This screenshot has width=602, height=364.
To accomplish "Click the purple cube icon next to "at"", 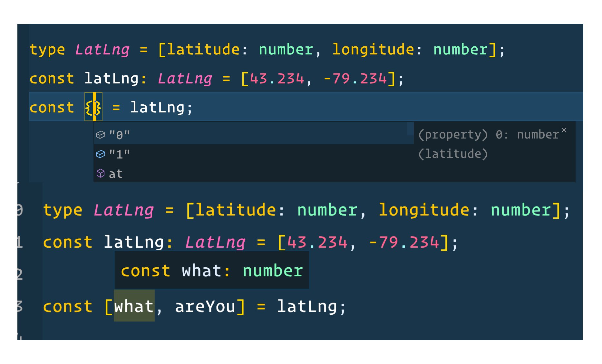I will [x=101, y=174].
